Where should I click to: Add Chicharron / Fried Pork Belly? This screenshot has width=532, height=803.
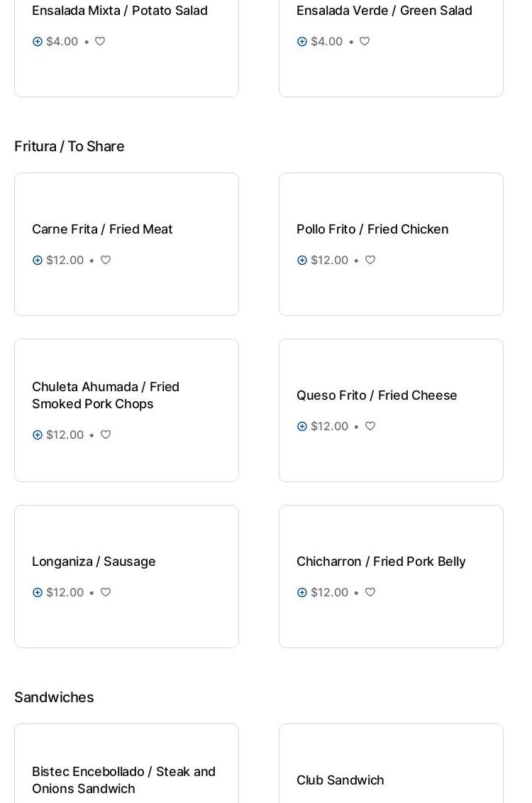(x=302, y=593)
